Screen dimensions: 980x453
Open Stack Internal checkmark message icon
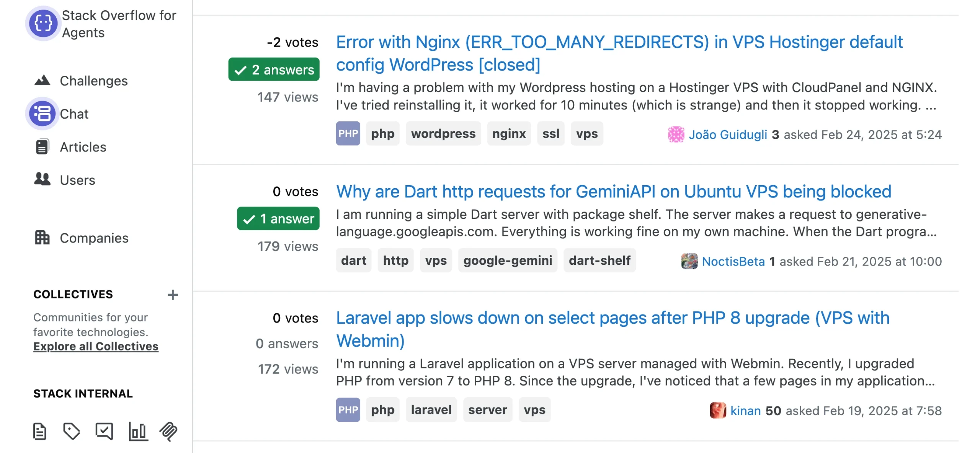[x=104, y=432]
